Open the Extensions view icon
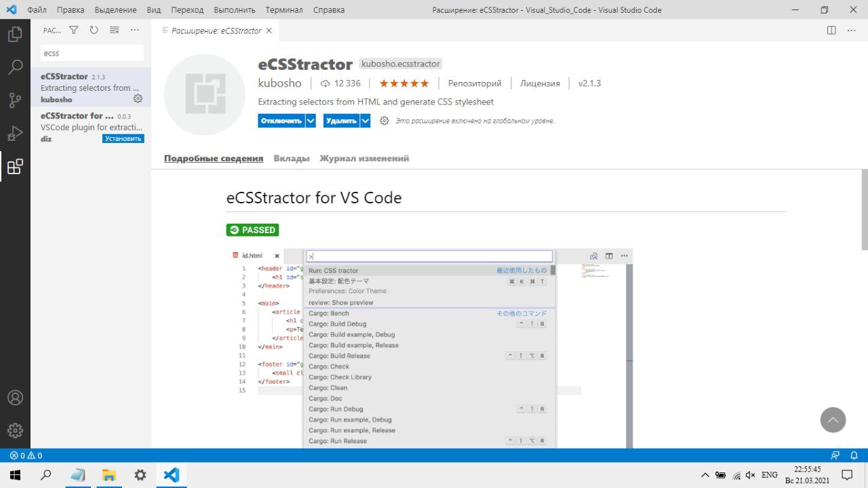The image size is (868, 488). 15,167
